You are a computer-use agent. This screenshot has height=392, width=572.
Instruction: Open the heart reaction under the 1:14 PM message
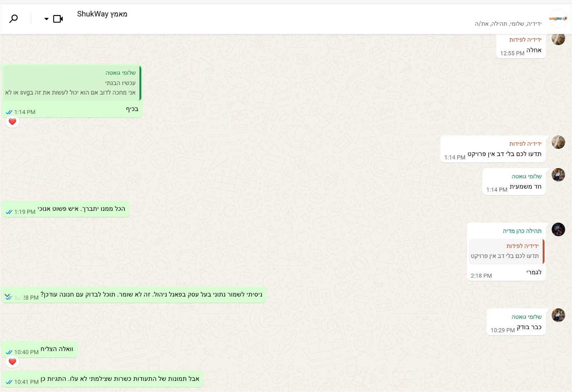pyautogui.click(x=13, y=121)
